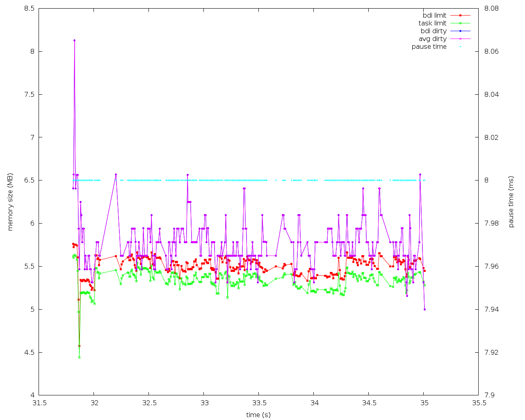Click the red bdi limit legend sample line
Screen dimensions: 525x420
click(x=460, y=16)
